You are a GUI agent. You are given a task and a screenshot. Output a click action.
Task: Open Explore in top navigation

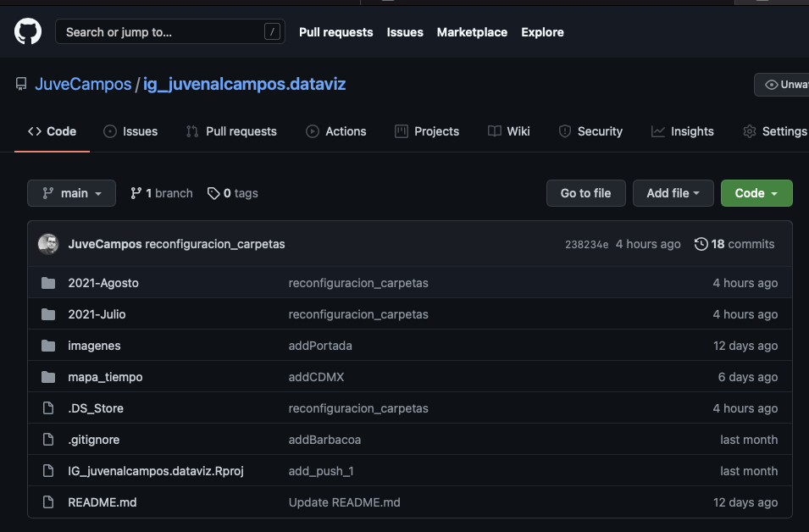542,32
